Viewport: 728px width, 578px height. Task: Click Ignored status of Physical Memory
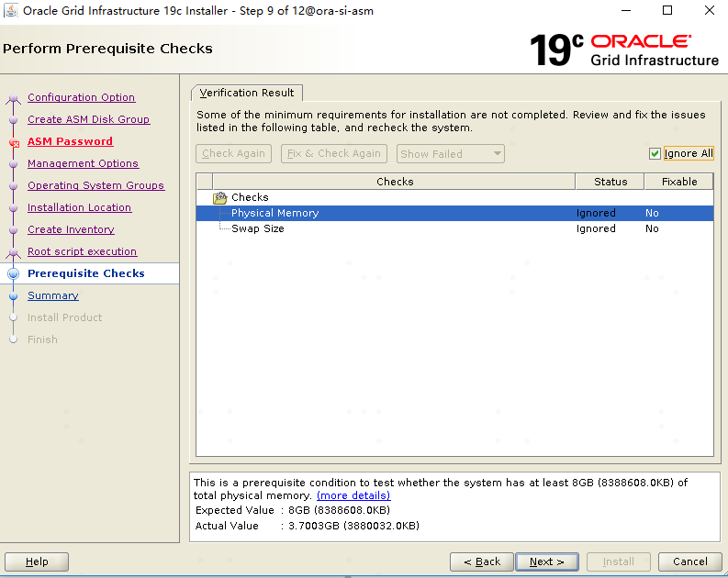pyautogui.click(x=596, y=213)
